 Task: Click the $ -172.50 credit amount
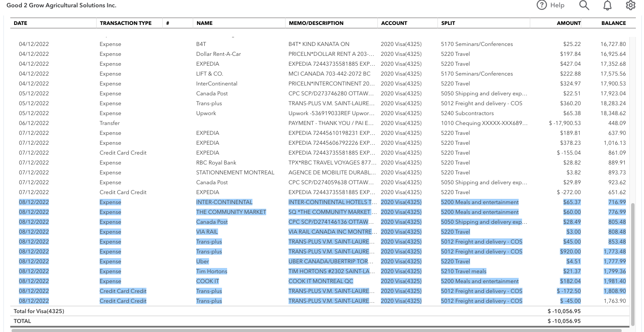[569, 291]
